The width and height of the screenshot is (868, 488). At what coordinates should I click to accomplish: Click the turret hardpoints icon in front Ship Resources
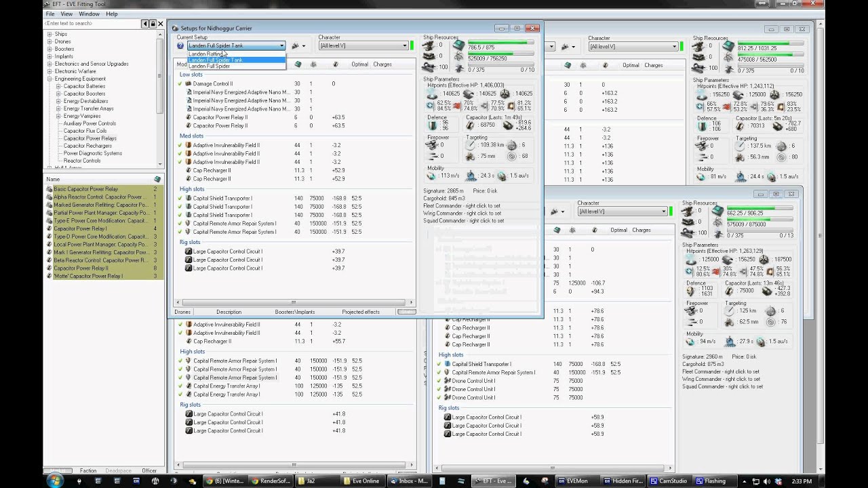[x=428, y=46]
